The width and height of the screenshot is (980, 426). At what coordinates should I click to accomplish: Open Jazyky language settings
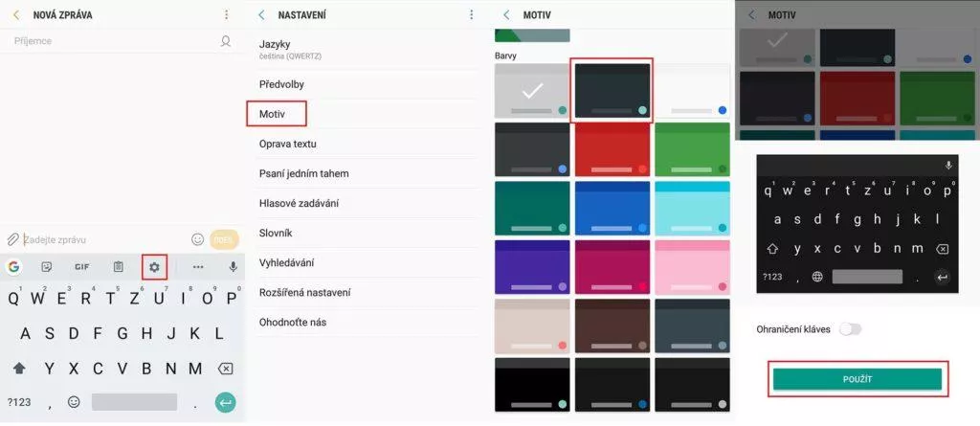tap(367, 50)
